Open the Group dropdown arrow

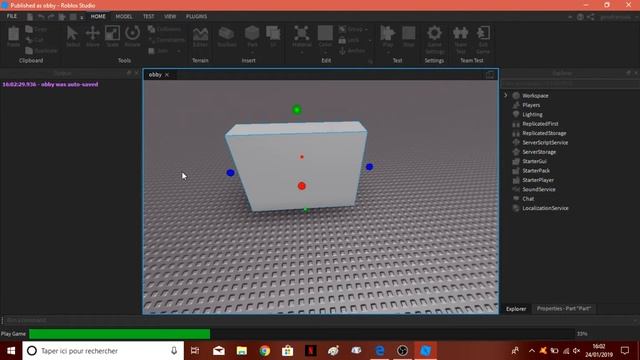click(x=366, y=29)
